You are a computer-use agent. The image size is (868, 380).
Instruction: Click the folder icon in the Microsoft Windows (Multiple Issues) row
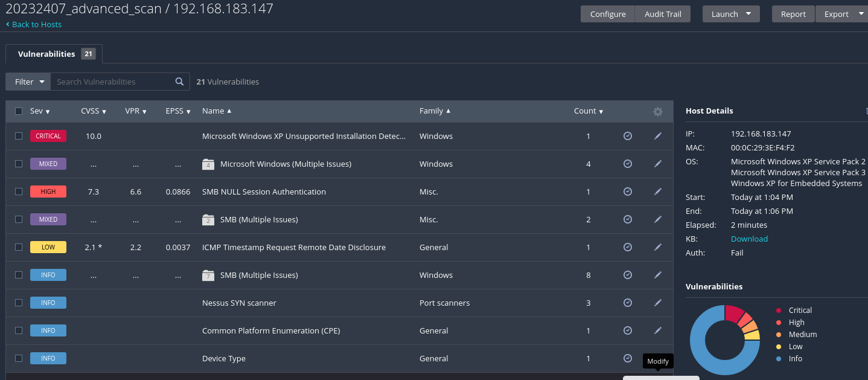click(208, 164)
